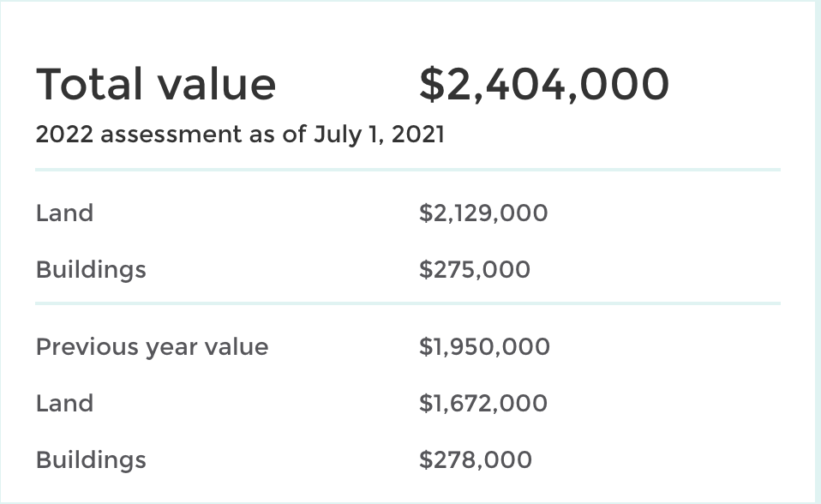
Task: Select the $1,950,000 previous year amount
Action: coord(484,347)
